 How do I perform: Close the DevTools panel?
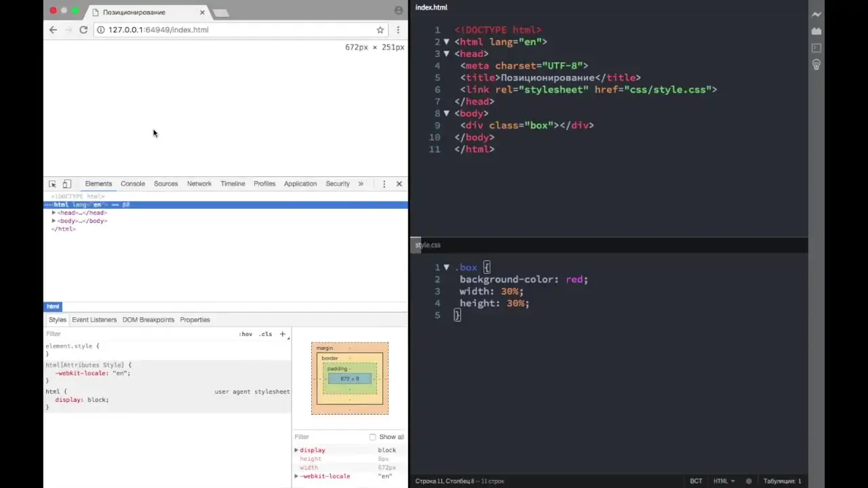(x=399, y=184)
